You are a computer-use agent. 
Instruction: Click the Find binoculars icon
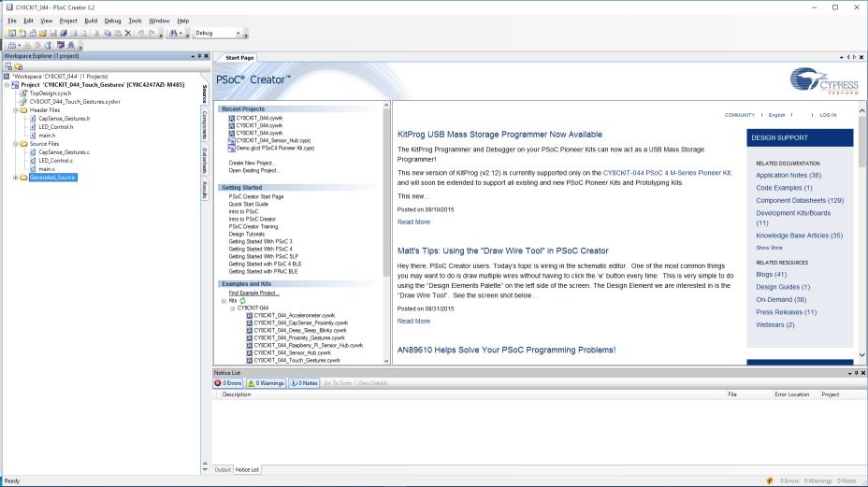tap(173, 34)
